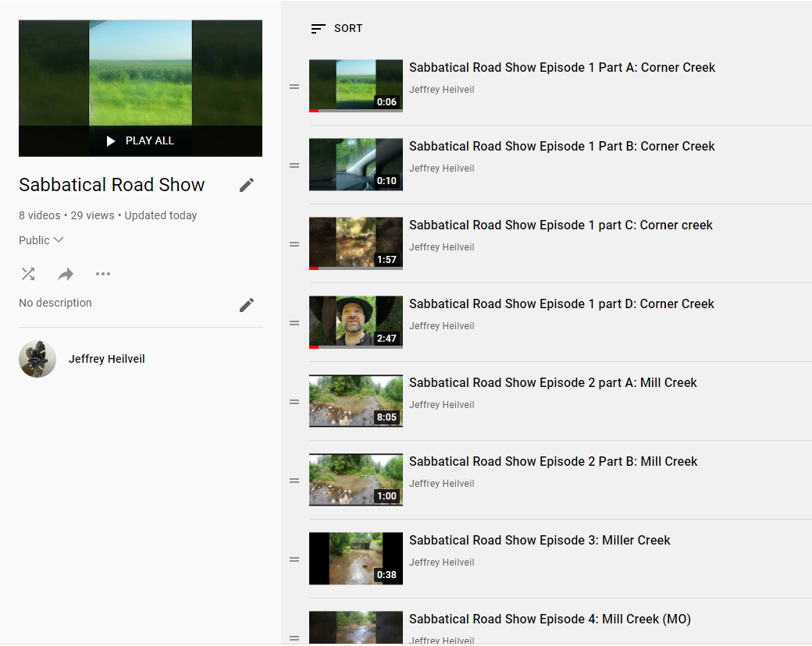The image size is (812, 646).
Task: Click the "No description" text
Action: pyautogui.click(x=55, y=303)
